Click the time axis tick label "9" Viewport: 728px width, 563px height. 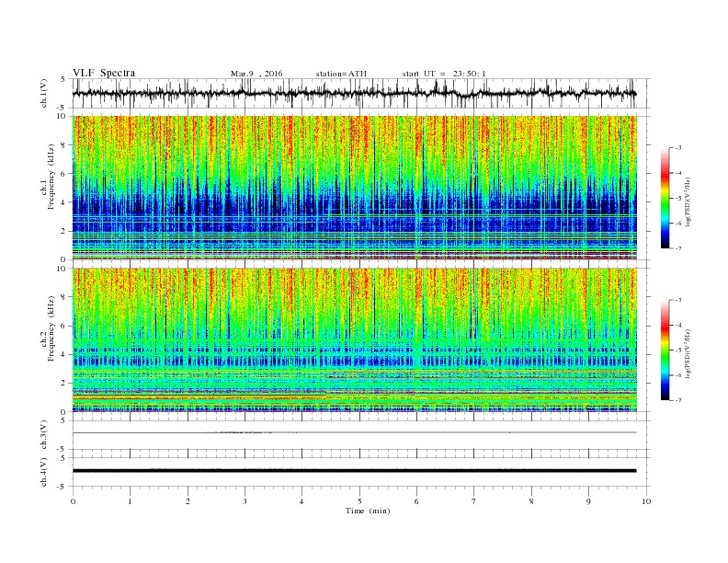tap(588, 501)
